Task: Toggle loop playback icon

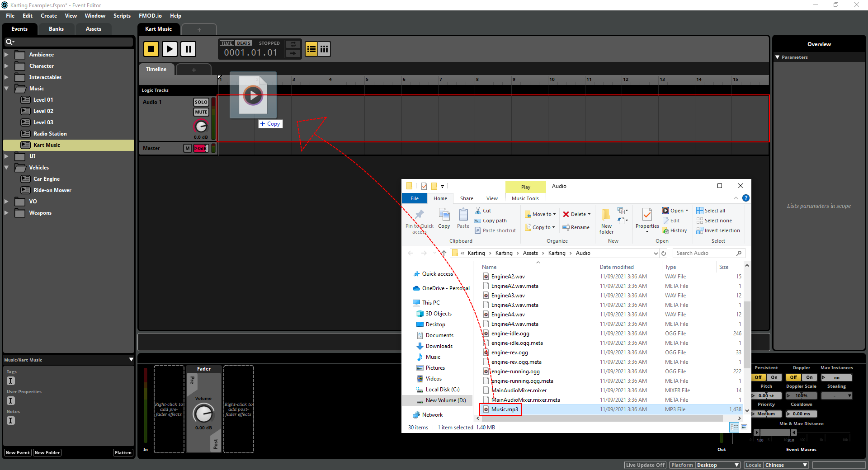Action: tap(293, 44)
